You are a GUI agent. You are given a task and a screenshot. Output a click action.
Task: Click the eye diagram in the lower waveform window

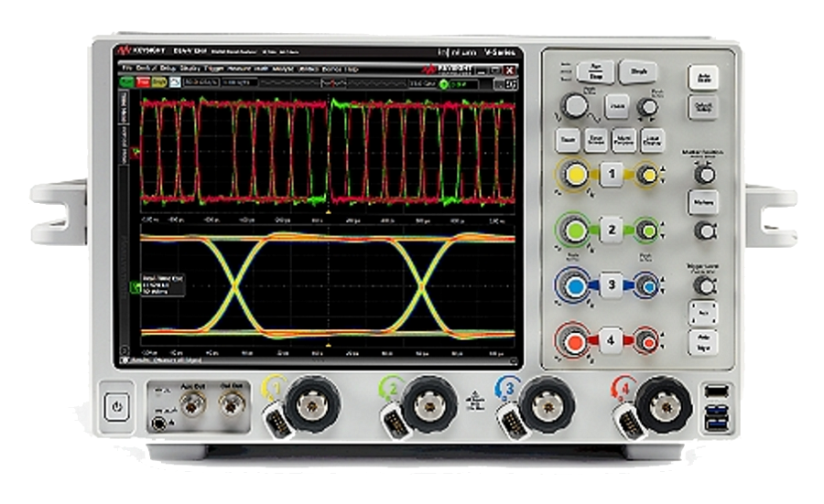tap(329, 285)
